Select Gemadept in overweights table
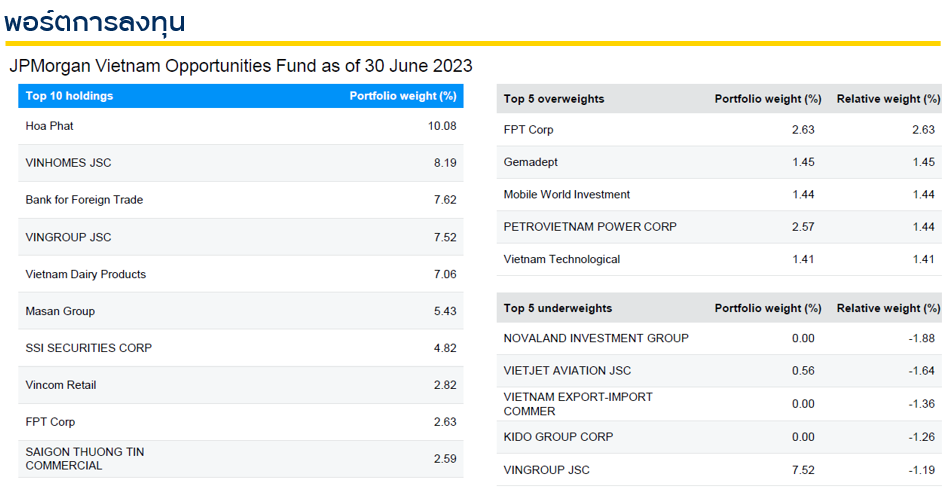This screenshot has width=951, height=493. click(530, 162)
